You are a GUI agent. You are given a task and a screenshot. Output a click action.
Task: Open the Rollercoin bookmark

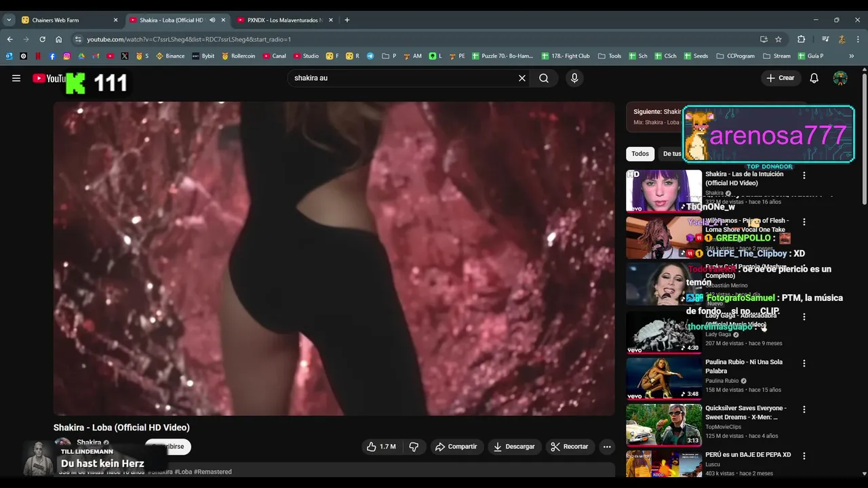click(x=238, y=56)
